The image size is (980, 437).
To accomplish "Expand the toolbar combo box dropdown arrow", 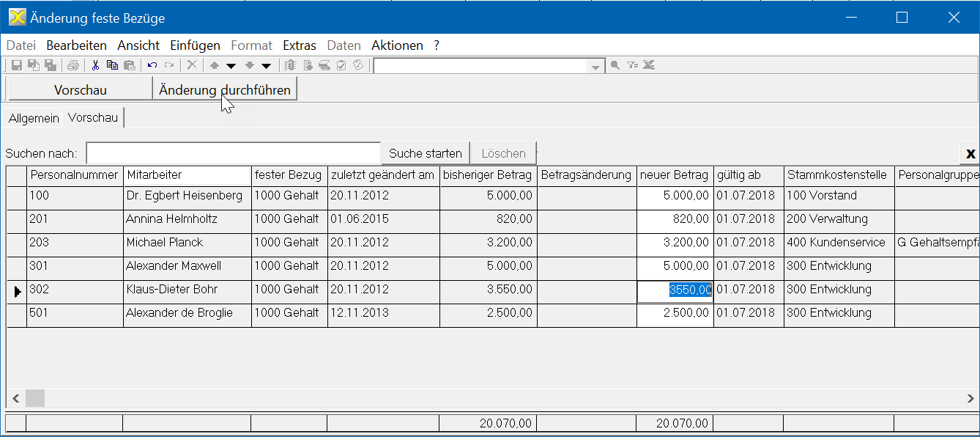I will coord(596,66).
